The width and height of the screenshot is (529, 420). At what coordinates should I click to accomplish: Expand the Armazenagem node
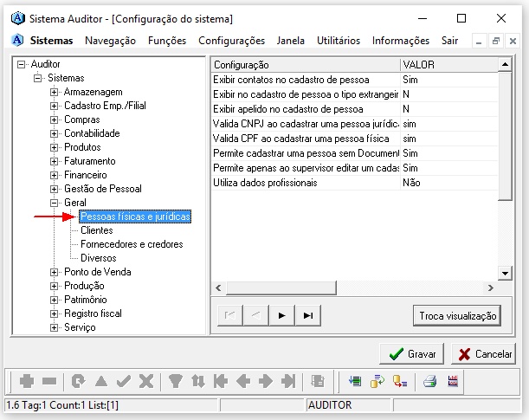[x=54, y=92]
